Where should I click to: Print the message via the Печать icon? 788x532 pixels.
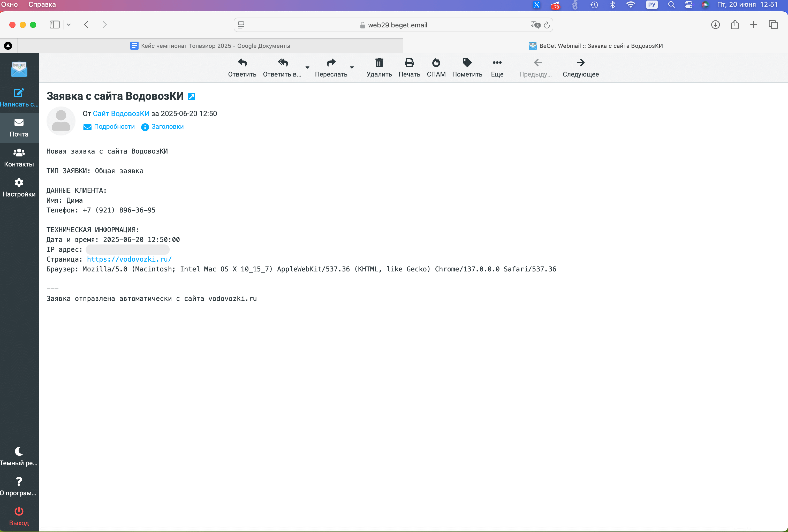[409, 63]
